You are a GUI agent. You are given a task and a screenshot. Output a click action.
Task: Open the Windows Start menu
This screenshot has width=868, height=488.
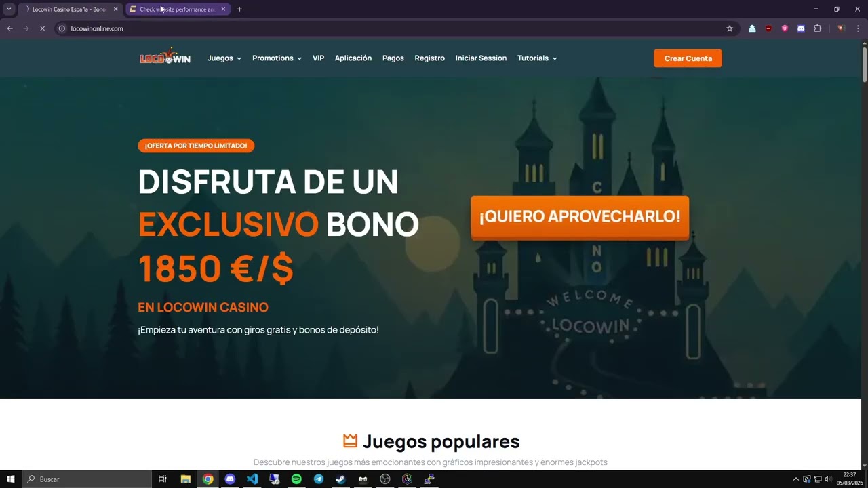[11, 479]
